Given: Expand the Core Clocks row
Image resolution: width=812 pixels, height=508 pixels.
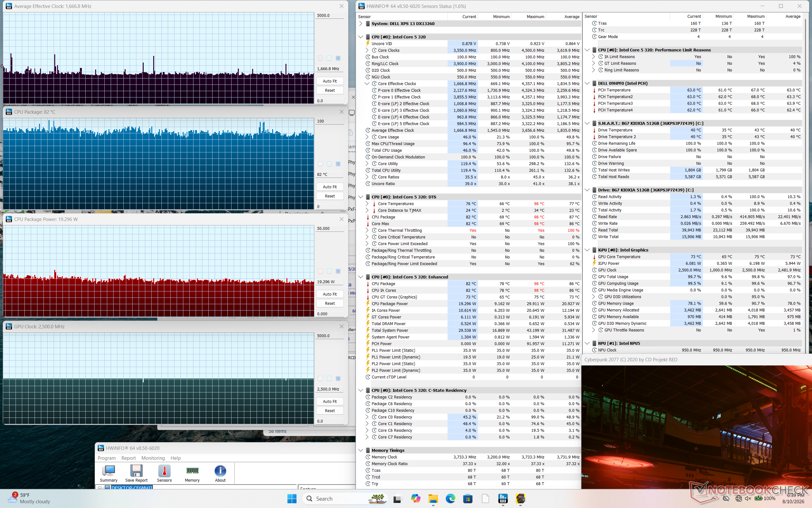Looking at the screenshot, I should coord(367,50).
